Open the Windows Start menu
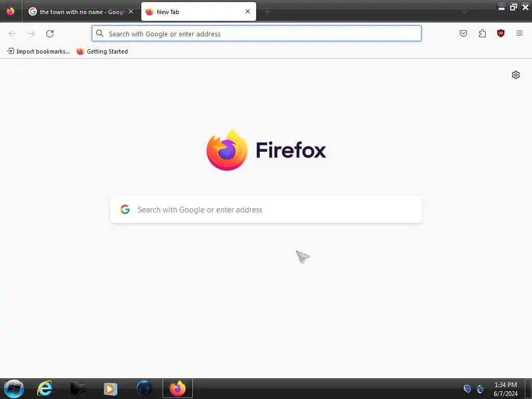This screenshot has width=532, height=399. tap(14, 389)
